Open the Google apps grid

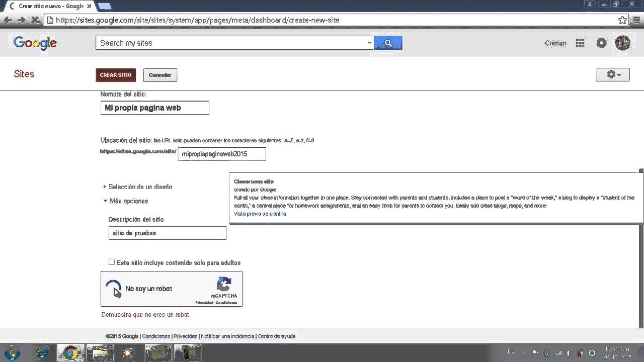[580, 43]
